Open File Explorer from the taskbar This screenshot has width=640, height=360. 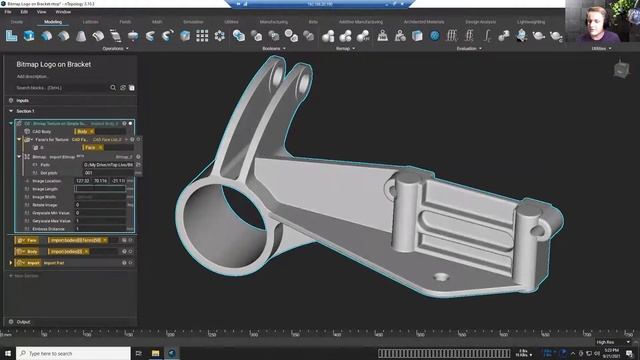pos(156,353)
